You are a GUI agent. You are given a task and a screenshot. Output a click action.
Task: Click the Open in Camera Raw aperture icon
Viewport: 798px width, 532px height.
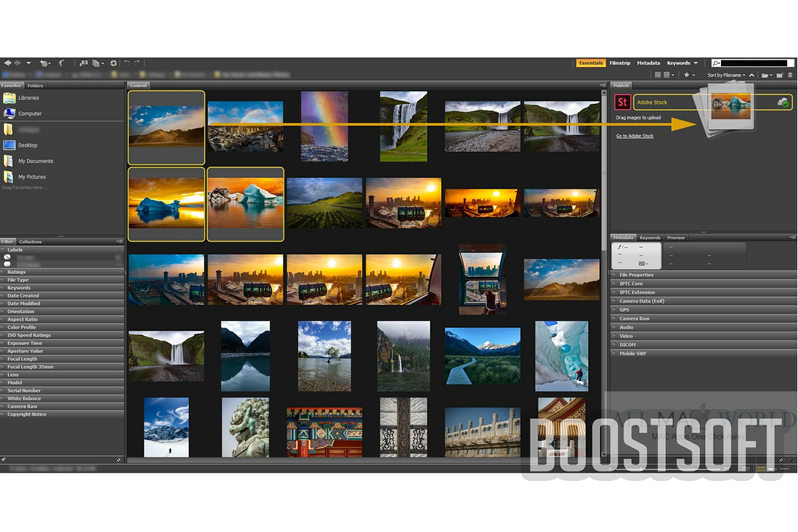click(113, 63)
